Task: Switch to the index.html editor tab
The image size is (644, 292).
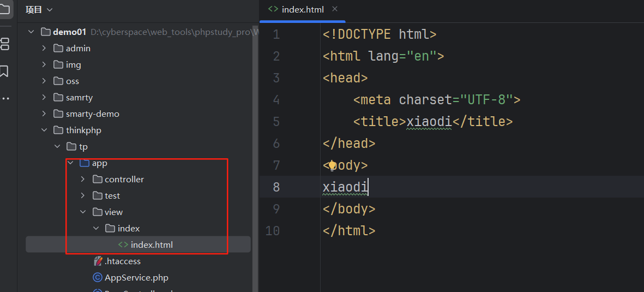Action: point(303,9)
